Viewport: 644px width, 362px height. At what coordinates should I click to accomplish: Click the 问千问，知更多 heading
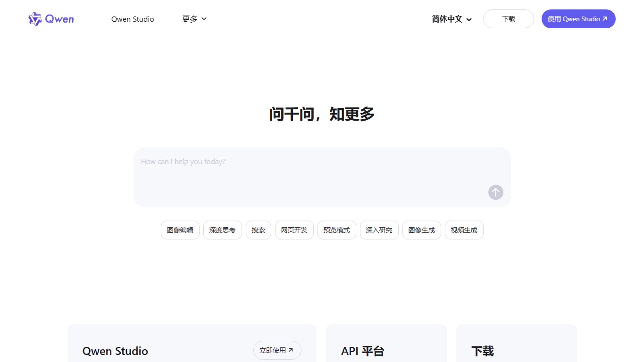pos(322,115)
